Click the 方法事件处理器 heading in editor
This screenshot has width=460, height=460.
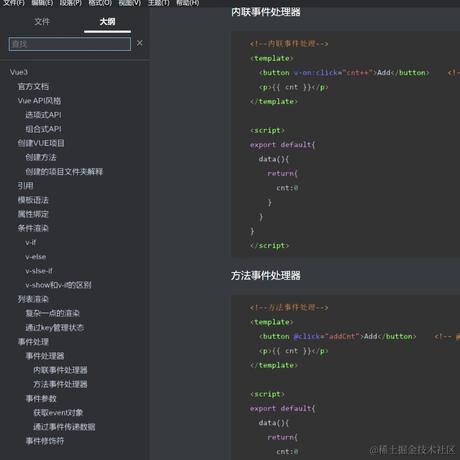[266, 276]
